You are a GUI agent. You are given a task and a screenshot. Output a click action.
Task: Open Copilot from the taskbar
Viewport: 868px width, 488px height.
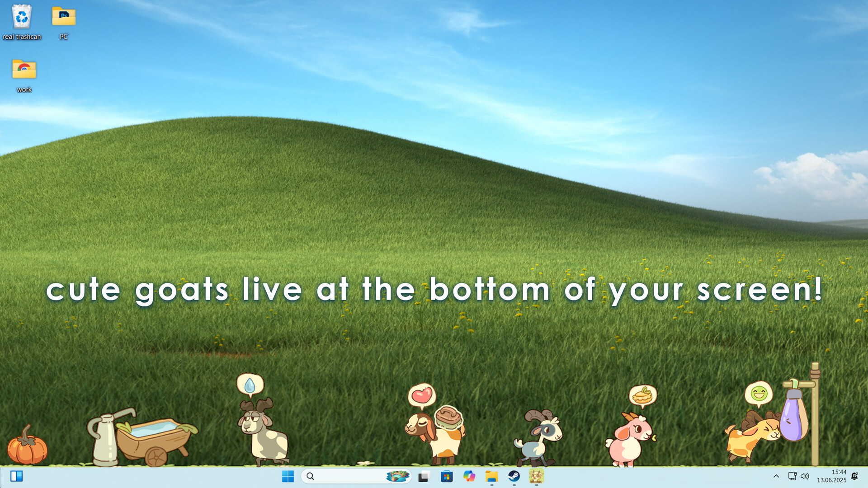(469, 476)
